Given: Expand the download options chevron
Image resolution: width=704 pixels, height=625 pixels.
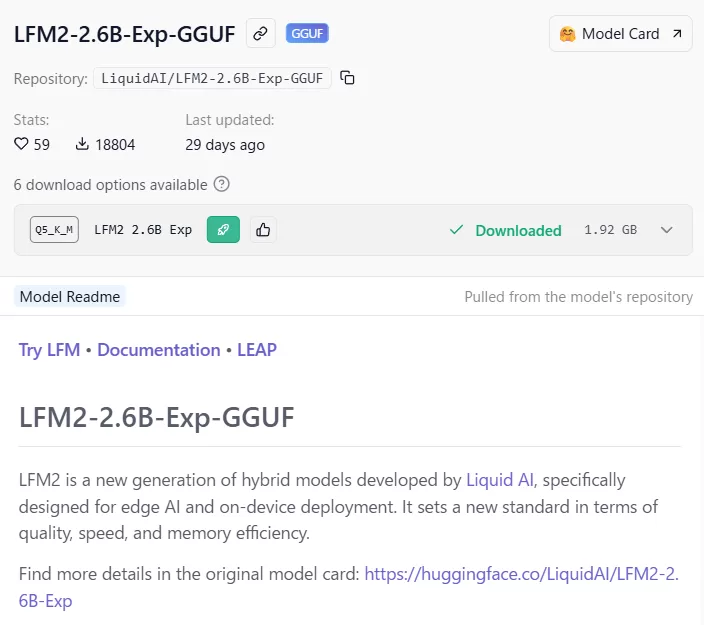Looking at the screenshot, I should point(667,230).
